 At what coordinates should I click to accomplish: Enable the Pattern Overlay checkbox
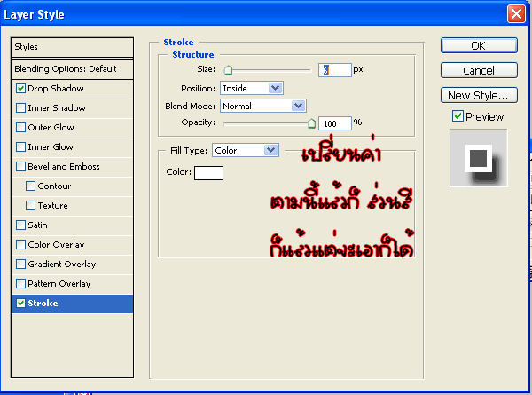[x=20, y=283]
